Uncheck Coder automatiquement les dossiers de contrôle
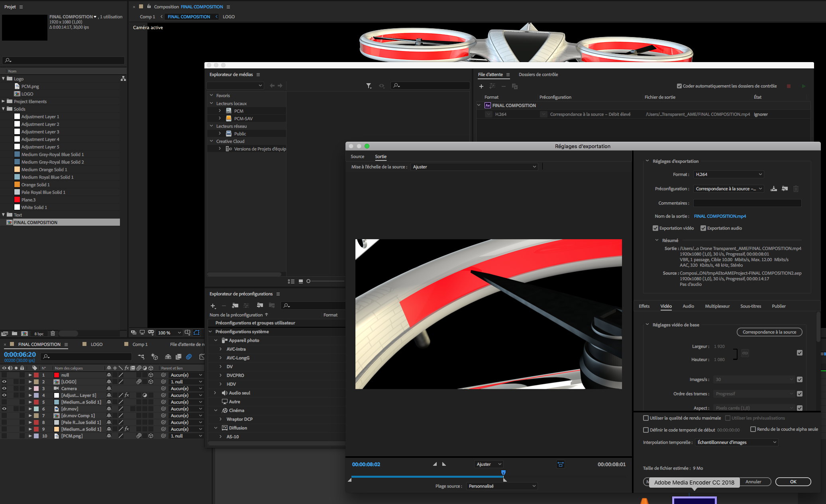The image size is (826, 504). 679,86
